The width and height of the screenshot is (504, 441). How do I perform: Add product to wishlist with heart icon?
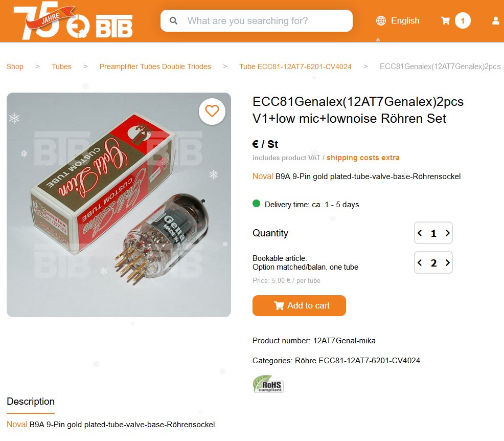[x=212, y=112]
